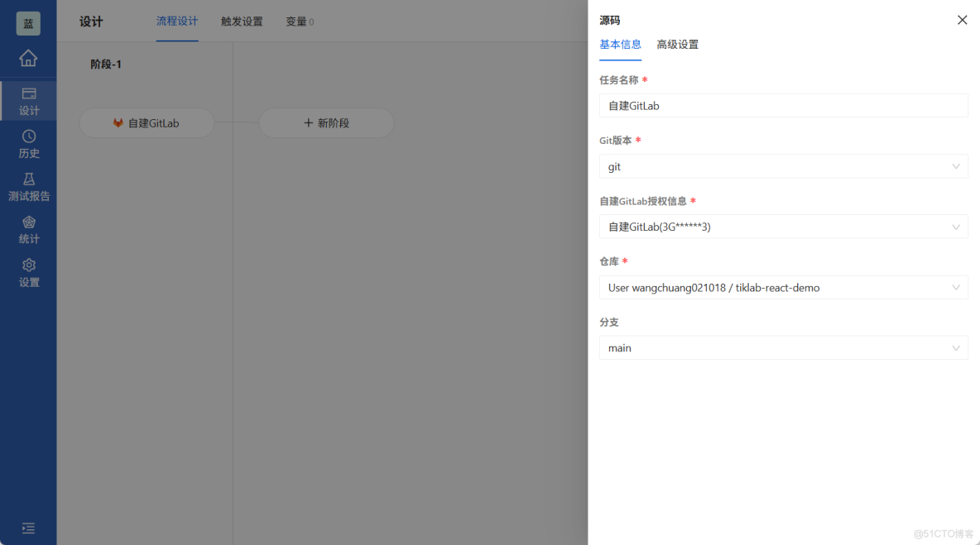This screenshot has width=980, height=545.
Task: Click the 任务名称 input field
Action: 783,105
